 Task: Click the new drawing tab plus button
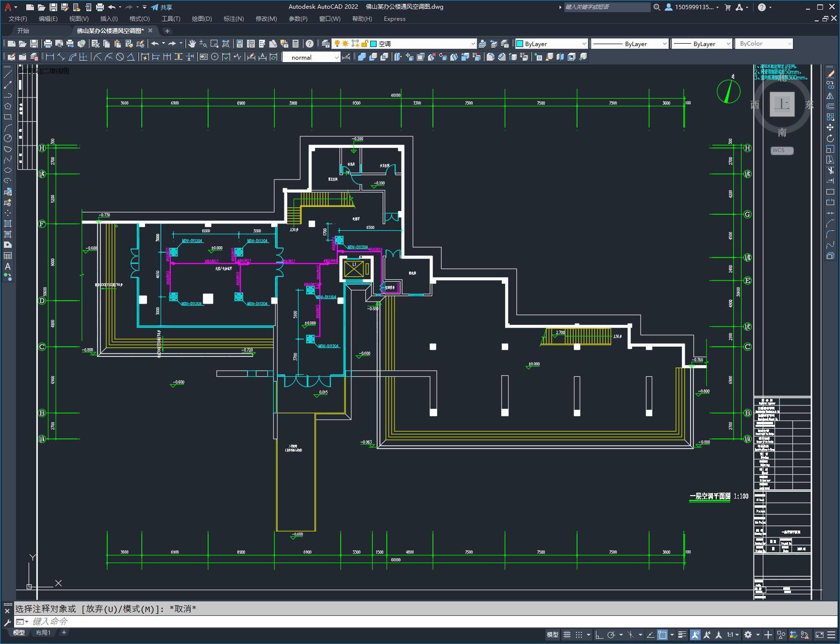click(x=167, y=31)
